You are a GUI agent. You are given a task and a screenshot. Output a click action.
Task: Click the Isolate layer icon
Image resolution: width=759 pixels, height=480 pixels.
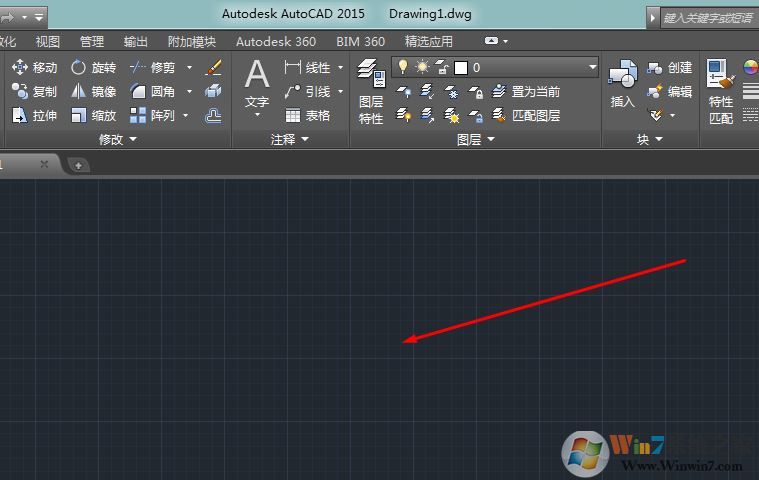427,91
